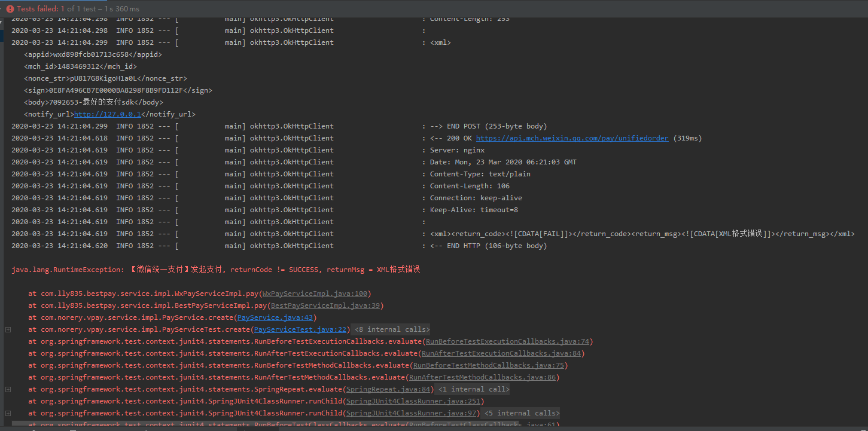868x431 pixels.
Task: Click the 'Keep-Alive: timeout=8' header text
Action: click(474, 210)
